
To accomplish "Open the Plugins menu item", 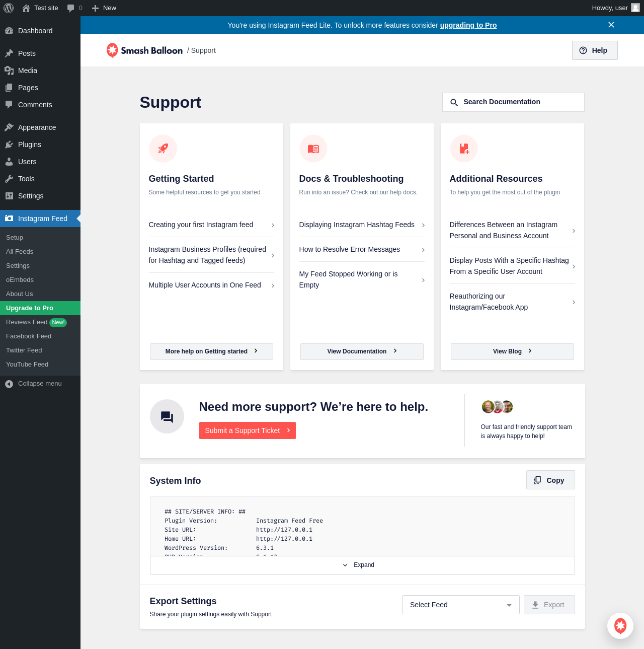I will [40, 145].
